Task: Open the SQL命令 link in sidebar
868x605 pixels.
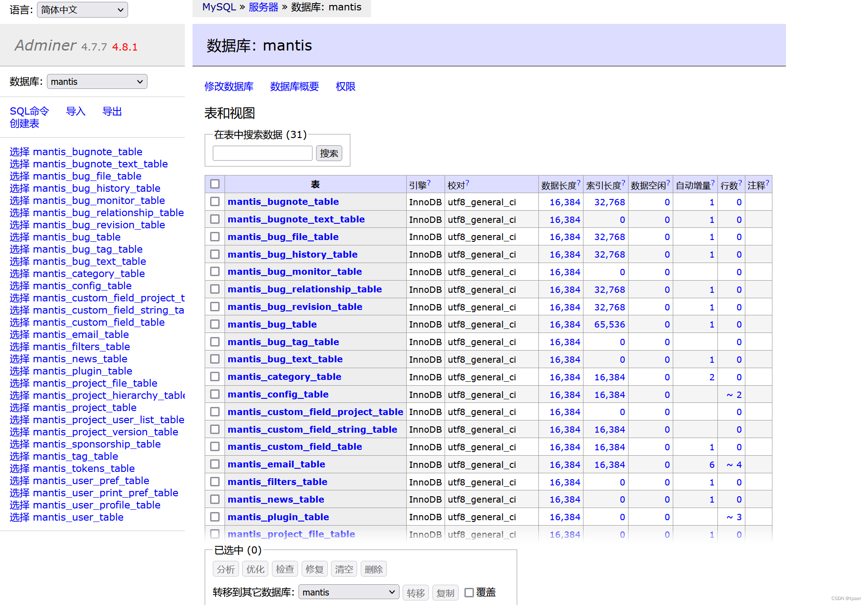Action: [x=29, y=111]
